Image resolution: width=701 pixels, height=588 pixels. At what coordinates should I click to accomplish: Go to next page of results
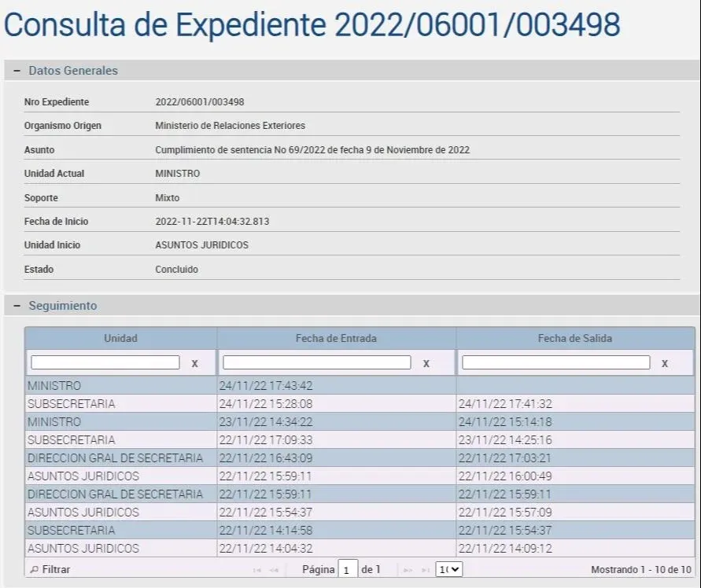click(408, 569)
